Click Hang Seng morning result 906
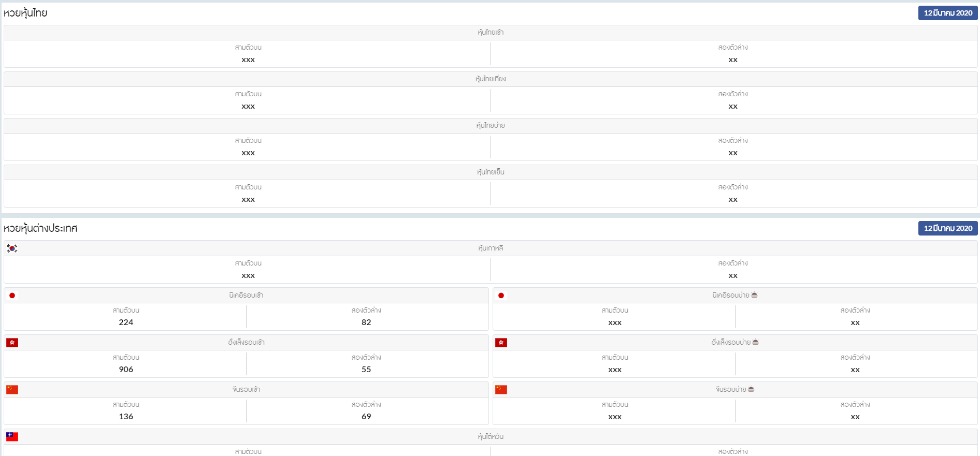Image resolution: width=980 pixels, height=456 pixels. coord(126,370)
